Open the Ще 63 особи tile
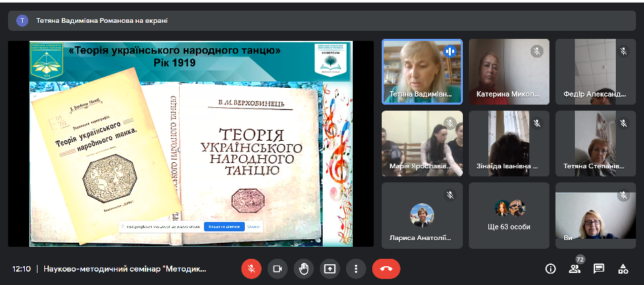 click(509, 216)
